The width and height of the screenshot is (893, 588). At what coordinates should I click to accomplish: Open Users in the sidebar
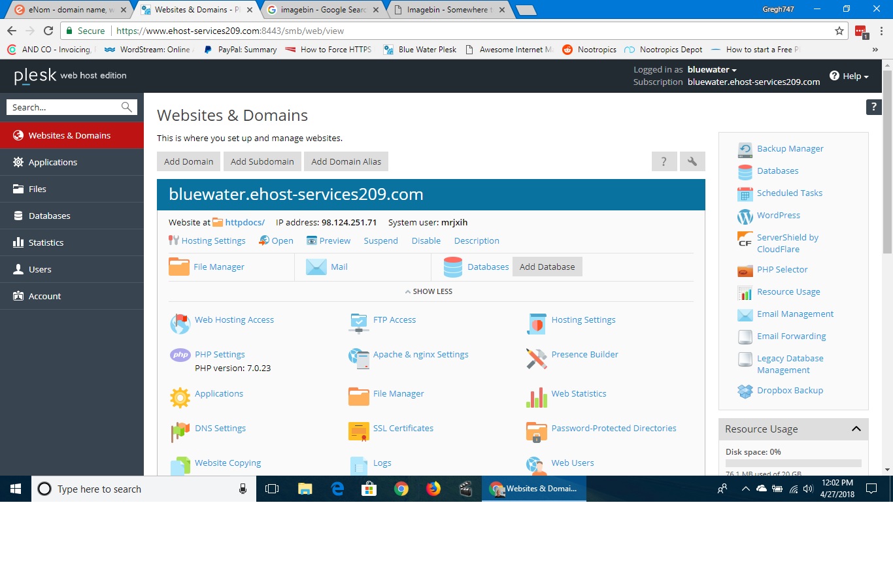(x=72, y=269)
